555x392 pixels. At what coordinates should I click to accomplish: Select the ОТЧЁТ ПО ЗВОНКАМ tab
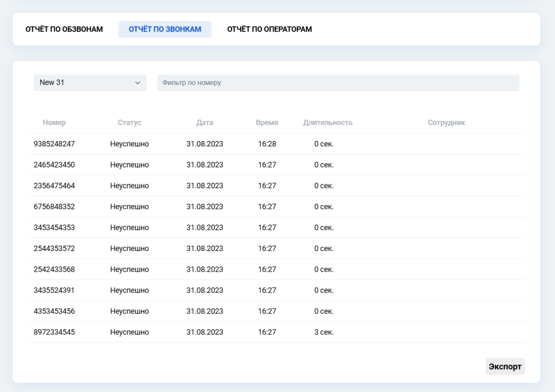pyautogui.click(x=165, y=29)
